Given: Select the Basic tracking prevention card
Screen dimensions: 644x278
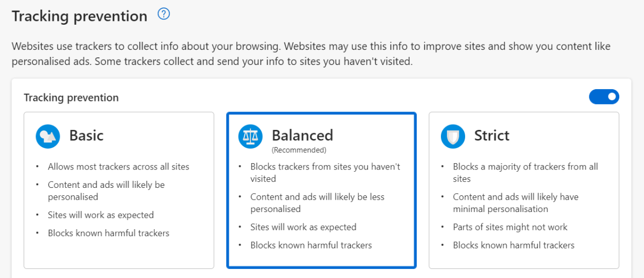Looking at the screenshot, I should (119, 190).
